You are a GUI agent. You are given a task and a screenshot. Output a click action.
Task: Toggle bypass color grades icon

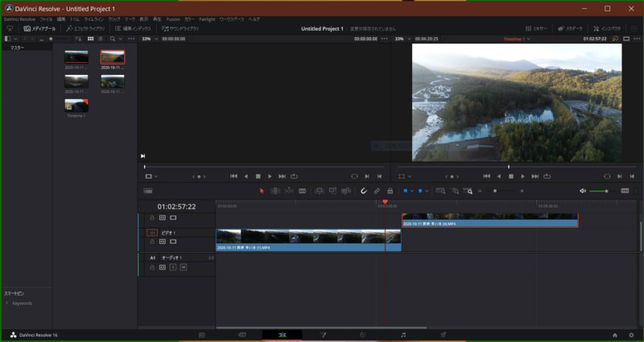tap(615, 39)
